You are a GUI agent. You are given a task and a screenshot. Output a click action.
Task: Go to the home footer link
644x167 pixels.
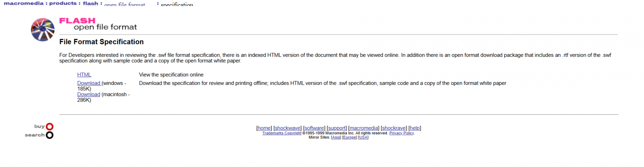264,128
